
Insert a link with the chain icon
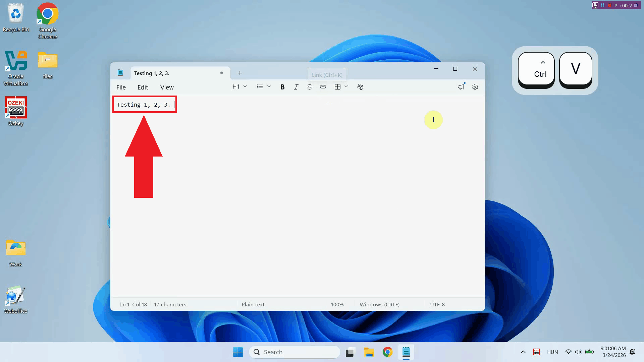tap(323, 87)
